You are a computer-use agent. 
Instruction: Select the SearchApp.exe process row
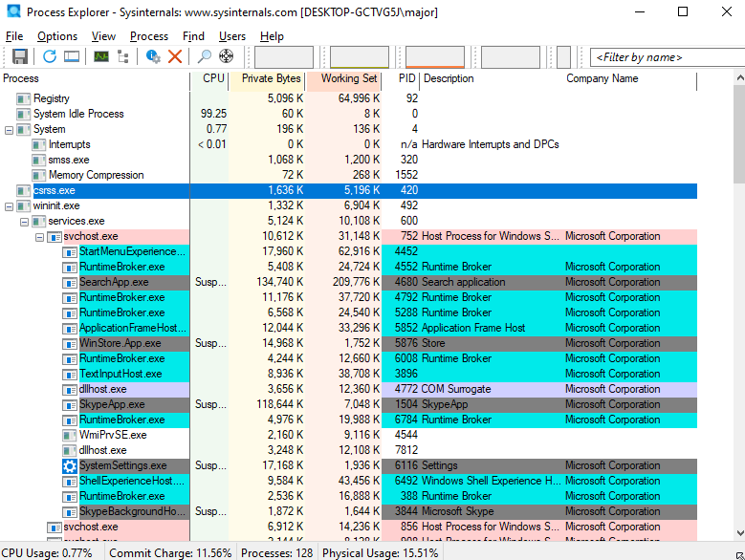(x=114, y=282)
